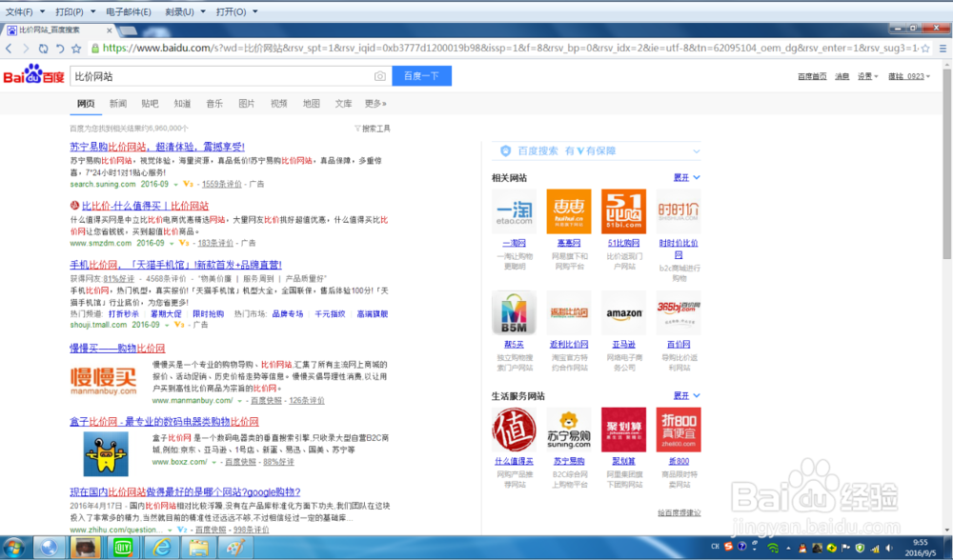
Task: Expand 生活服务网站 with 展开
Action: [686, 395]
